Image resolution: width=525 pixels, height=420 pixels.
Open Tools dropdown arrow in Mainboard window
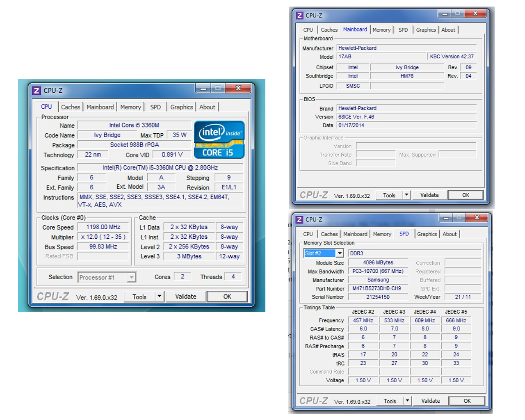[406, 195]
